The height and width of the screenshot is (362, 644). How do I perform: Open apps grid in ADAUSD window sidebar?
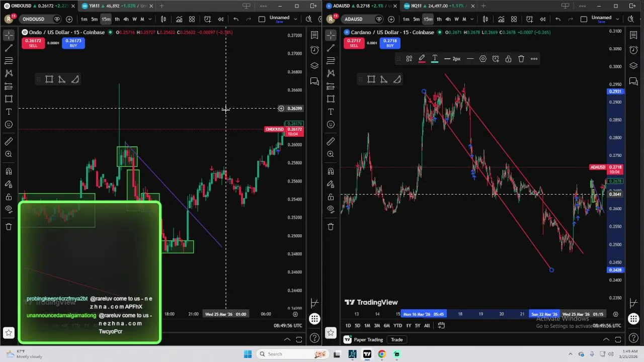(633, 319)
